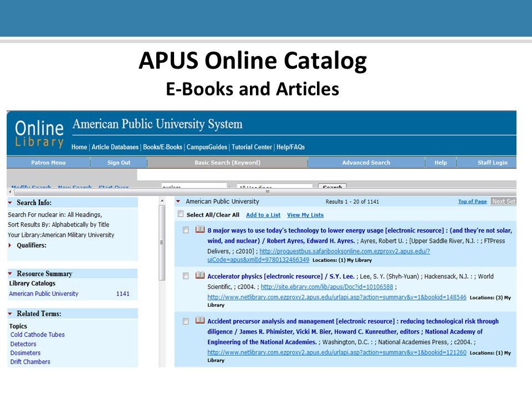Click the Add to a List link
Image resolution: width=532 pixels, height=399 pixels.
click(263, 215)
